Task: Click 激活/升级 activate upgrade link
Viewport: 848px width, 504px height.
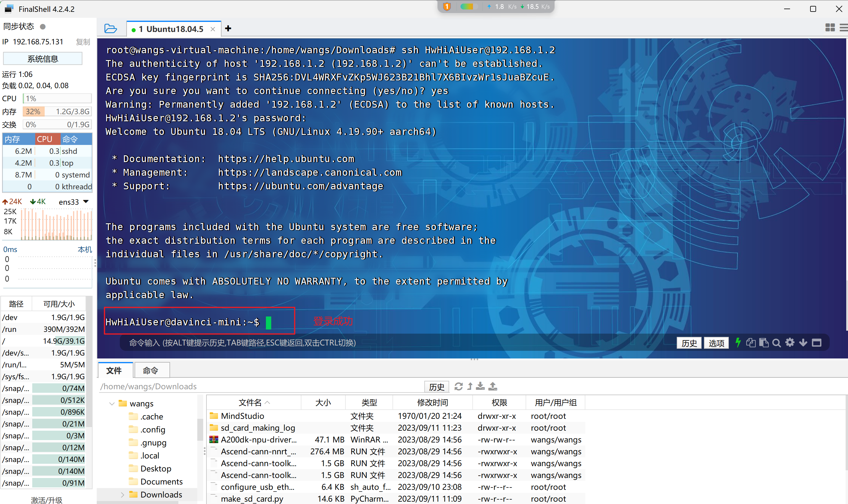Action: point(46,500)
